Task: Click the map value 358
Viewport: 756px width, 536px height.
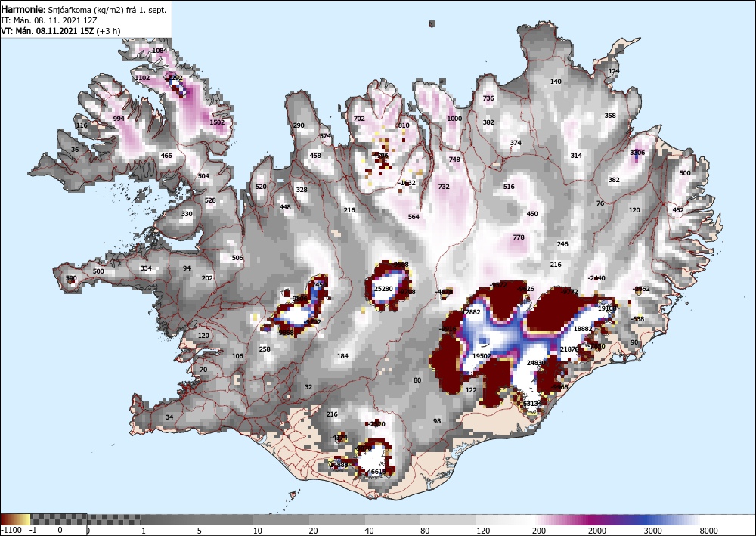Action: 610,116
